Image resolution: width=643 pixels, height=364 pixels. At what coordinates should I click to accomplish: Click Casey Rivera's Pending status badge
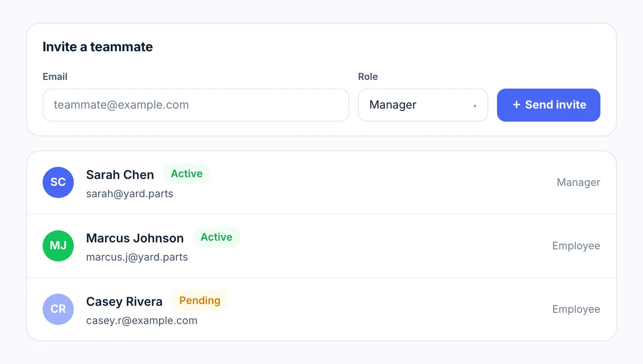point(200,301)
